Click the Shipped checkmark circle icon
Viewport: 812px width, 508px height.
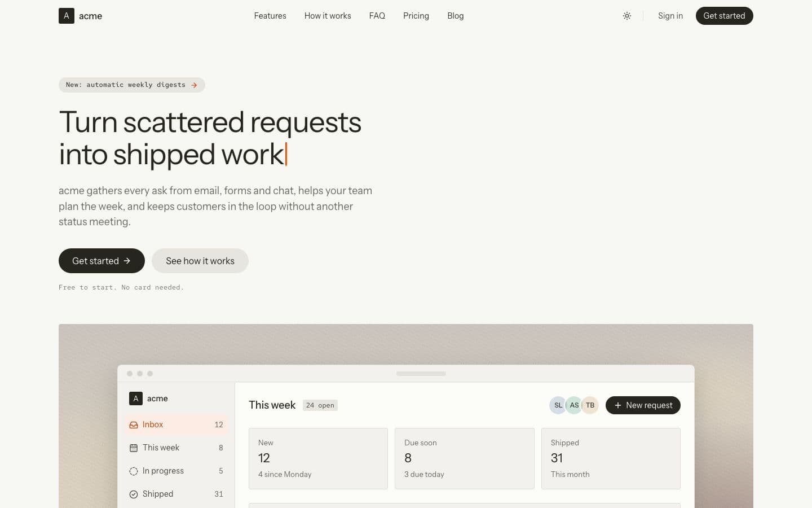pos(134,494)
